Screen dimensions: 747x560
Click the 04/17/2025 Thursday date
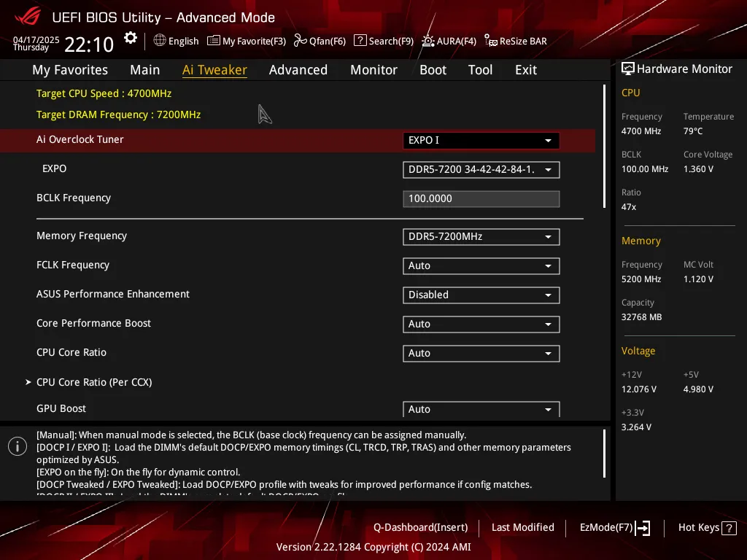pos(36,43)
